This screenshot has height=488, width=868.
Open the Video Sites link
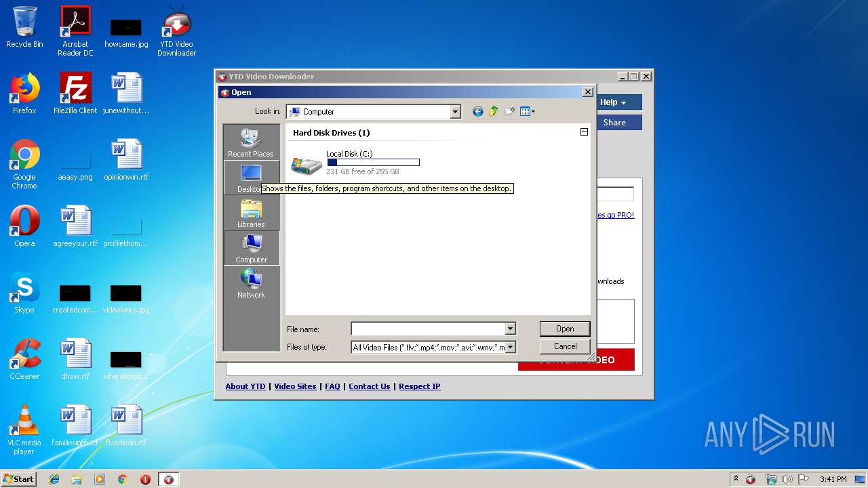[x=295, y=386]
